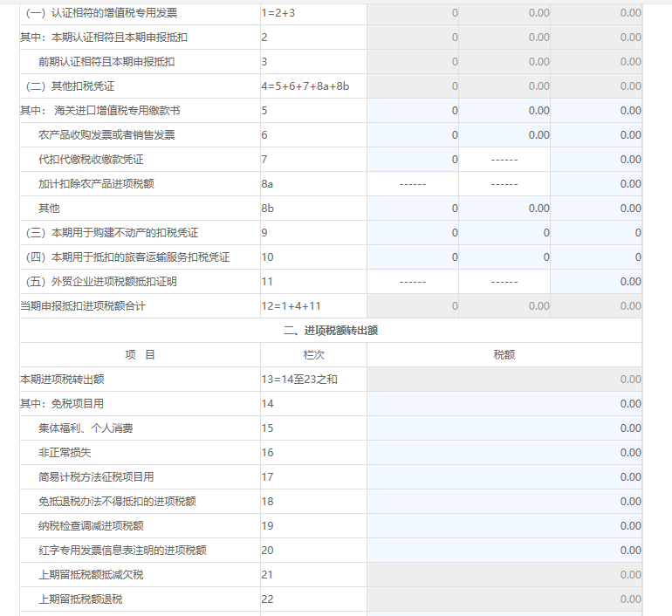Viewport: 672px width, 616px height.
Task: Click the 本期进项税转出额 total tax cell
Action: coord(504,380)
